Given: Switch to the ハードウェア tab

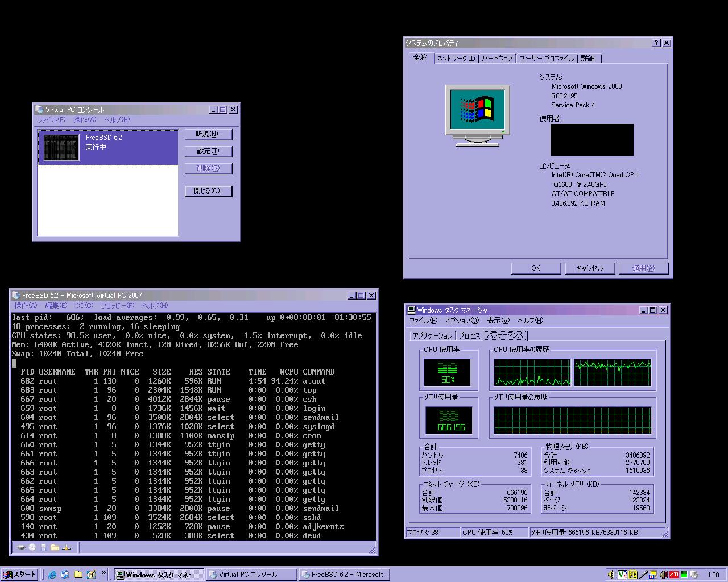Looking at the screenshot, I should [497, 59].
